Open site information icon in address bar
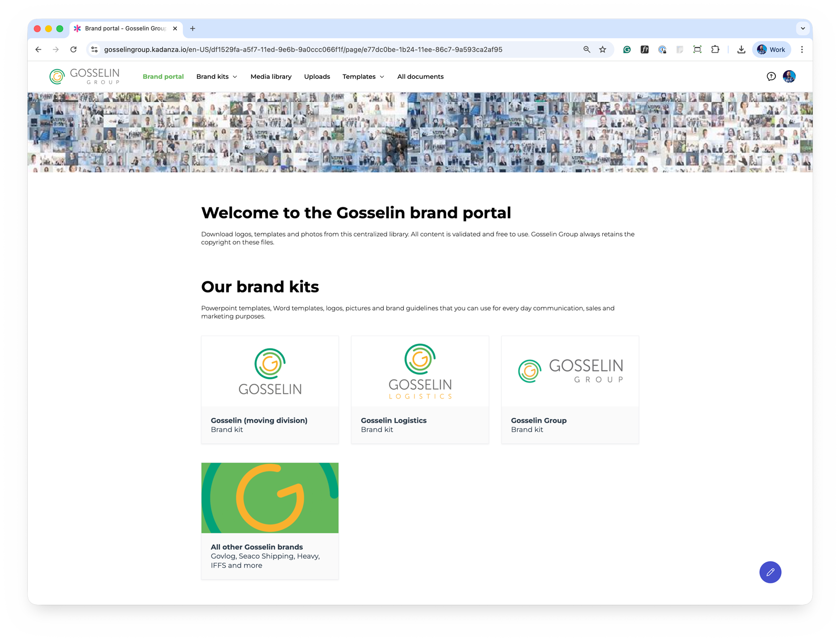 point(94,49)
